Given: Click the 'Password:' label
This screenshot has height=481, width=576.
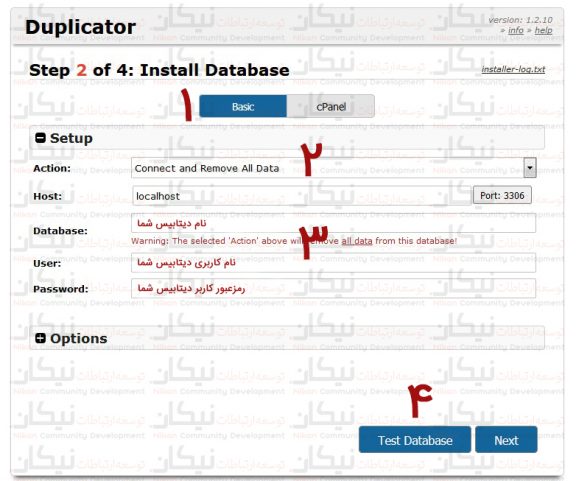Looking at the screenshot, I should [61, 289].
